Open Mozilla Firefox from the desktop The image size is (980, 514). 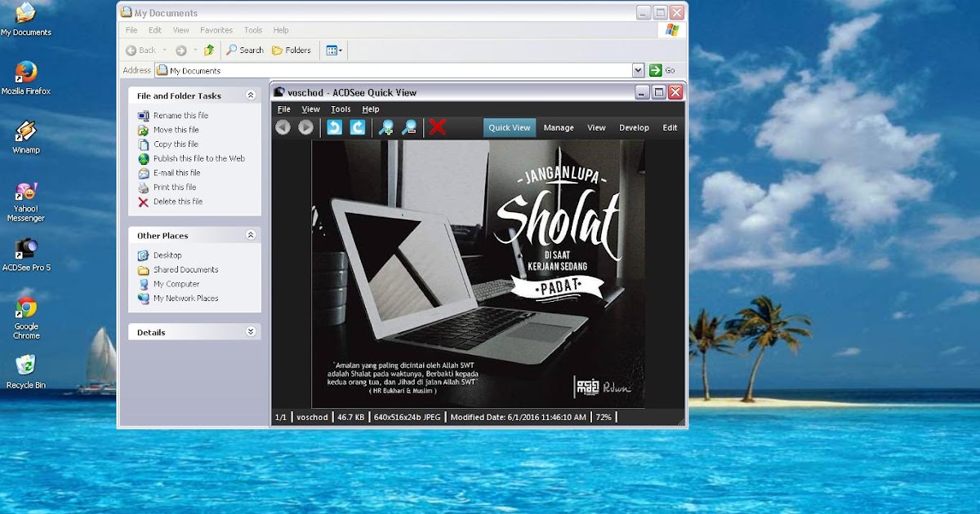click(27, 72)
